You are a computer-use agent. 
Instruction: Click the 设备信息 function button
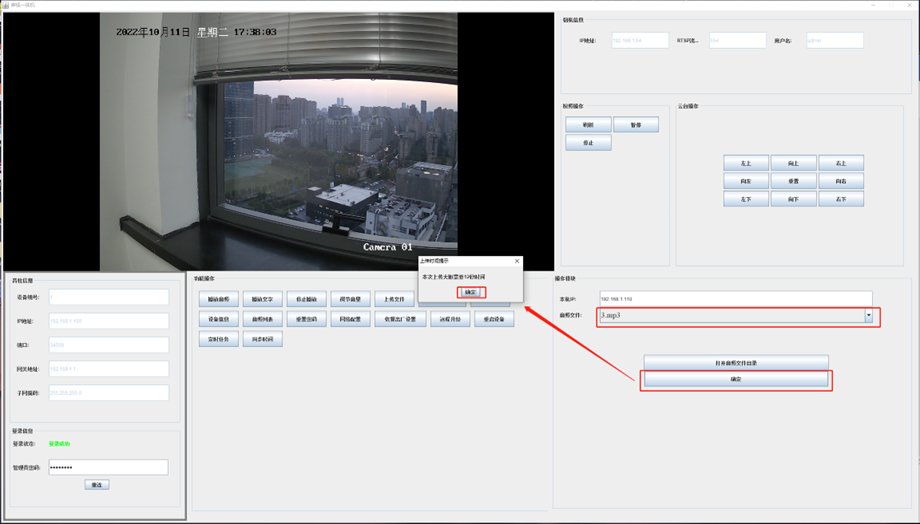pos(218,319)
